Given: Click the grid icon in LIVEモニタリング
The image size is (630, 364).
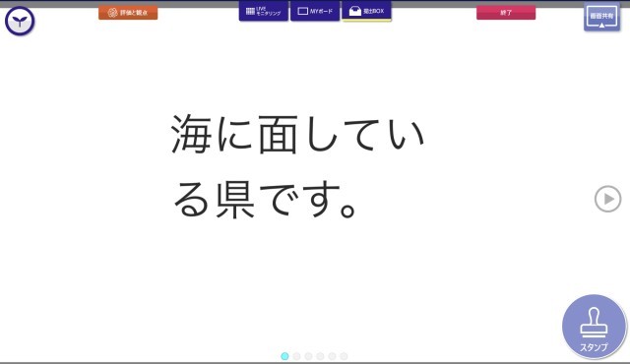Looking at the screenshot, I should [x=250, y=11].
